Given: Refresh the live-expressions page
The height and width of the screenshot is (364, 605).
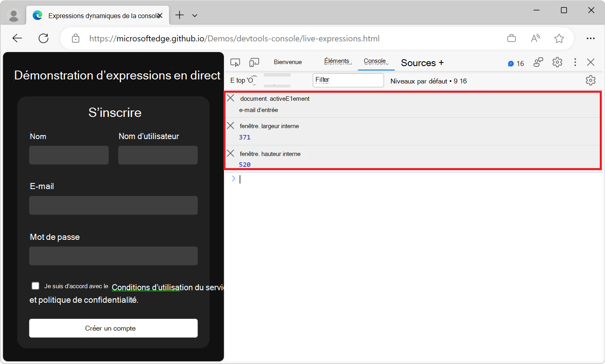Looking at the screenshot, I should pos(43,38).
